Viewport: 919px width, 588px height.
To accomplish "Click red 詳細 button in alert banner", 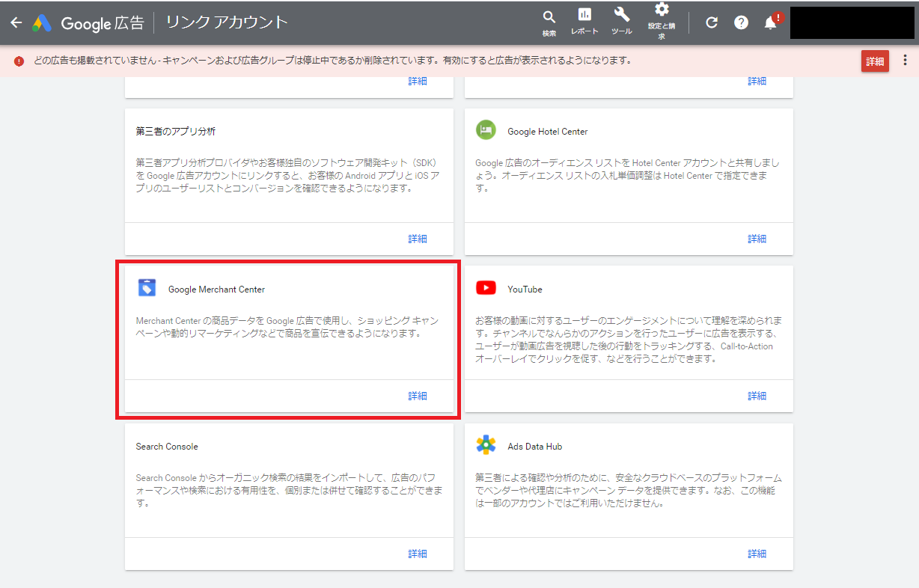I will (x=874, y=61).
